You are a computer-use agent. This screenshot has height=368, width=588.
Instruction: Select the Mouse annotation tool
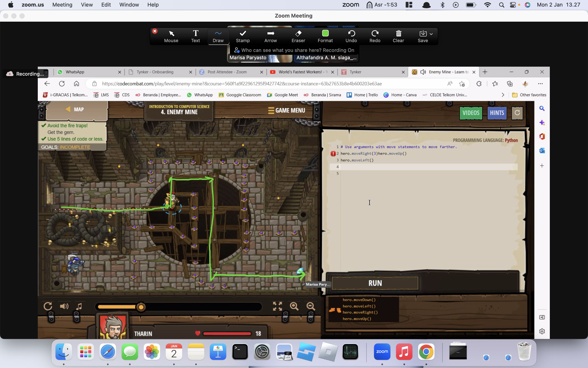(171, 36)
